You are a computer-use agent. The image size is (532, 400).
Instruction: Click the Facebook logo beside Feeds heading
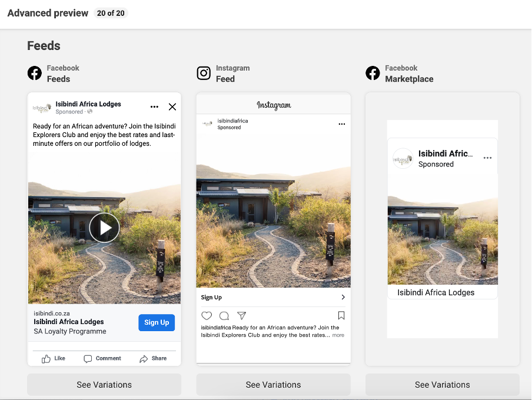35,73
